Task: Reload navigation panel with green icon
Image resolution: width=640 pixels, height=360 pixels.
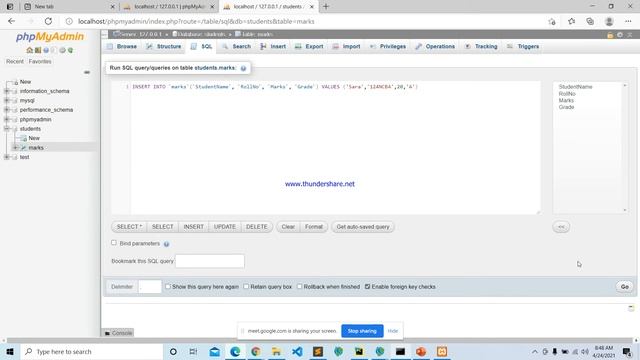Action: pyautogui.click(x=70, y=50)
